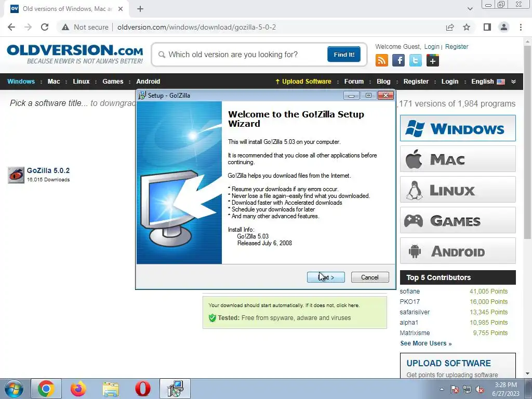Image resolution: width=532 pixels, height=399 pixels.
Task: Click contributor Matrixisme
Action: coord(415,333)
